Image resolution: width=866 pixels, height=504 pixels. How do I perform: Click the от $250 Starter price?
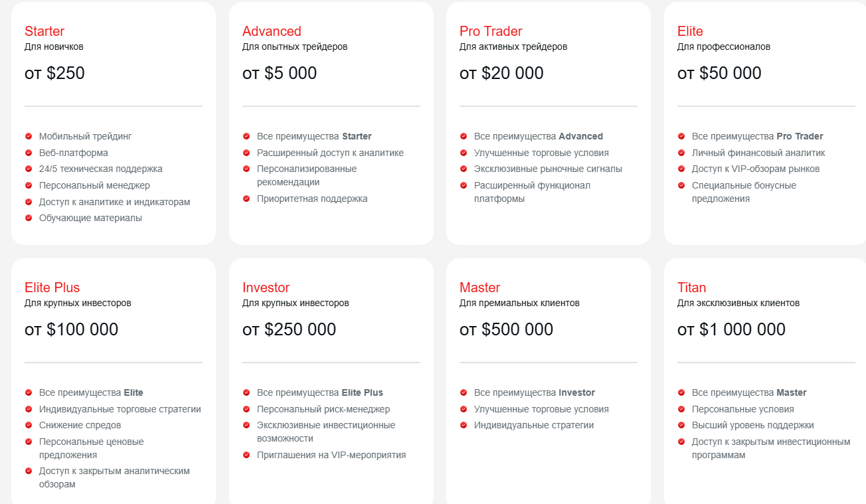[x=54, y=73]
